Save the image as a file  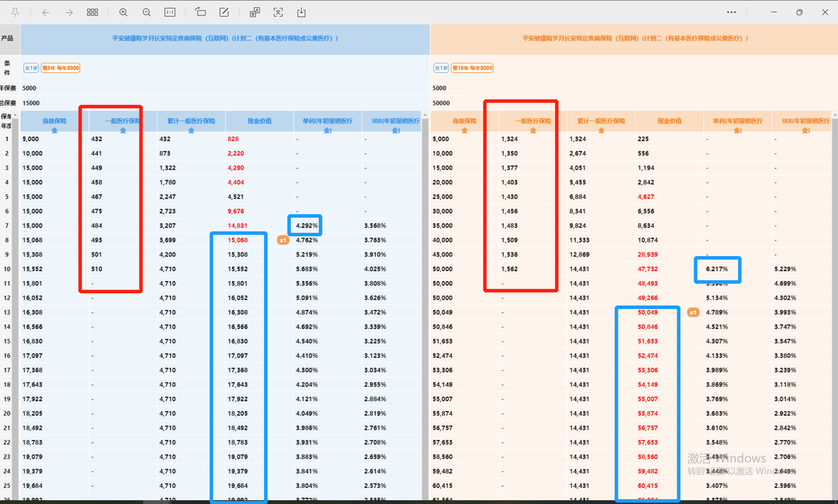(301, 13)
